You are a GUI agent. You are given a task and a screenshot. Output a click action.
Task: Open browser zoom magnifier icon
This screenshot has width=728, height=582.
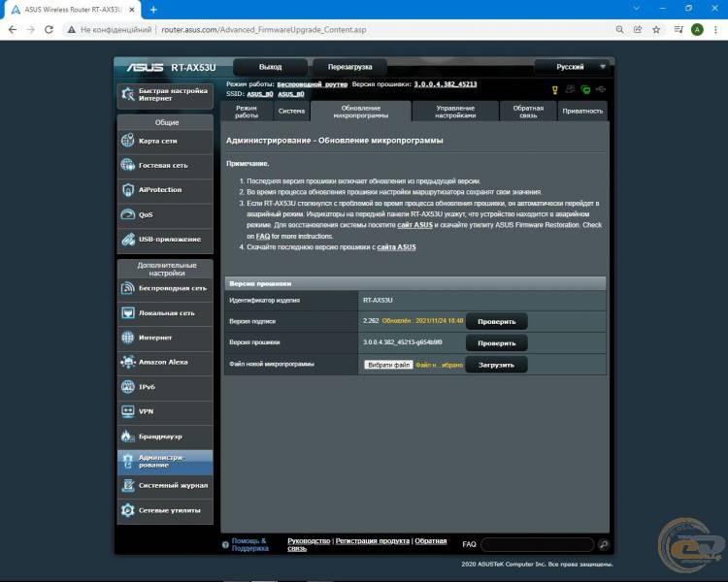tap(619, 30)
